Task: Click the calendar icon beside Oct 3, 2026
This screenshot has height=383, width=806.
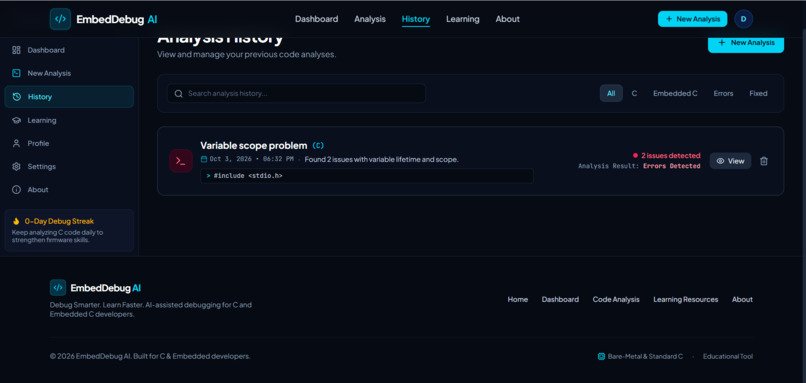Action: point(204,159)
